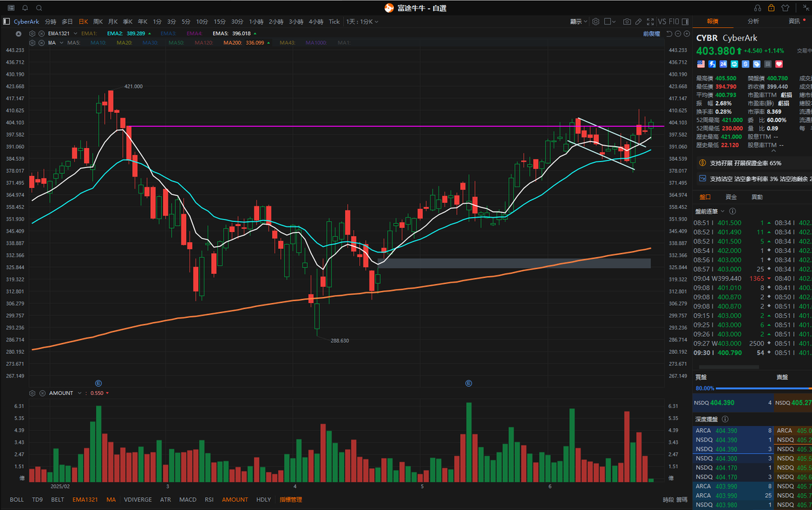The height and width of the screenshot is (510, 812).
Task: Click the red heart favorite icon
Action: point(779,64)
